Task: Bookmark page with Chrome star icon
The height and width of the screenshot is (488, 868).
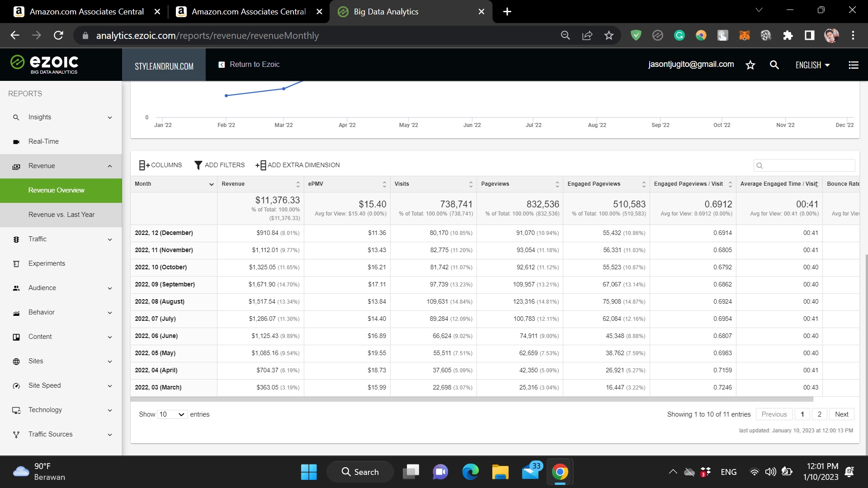Action: coord(609,36)
